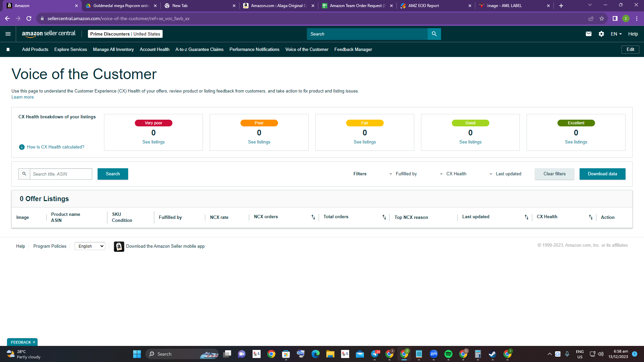The height and width of the screenshot is (362, 644).
Task: Switch to the Goldmedal mega Popcorn tab
Action: click(120, 6)
